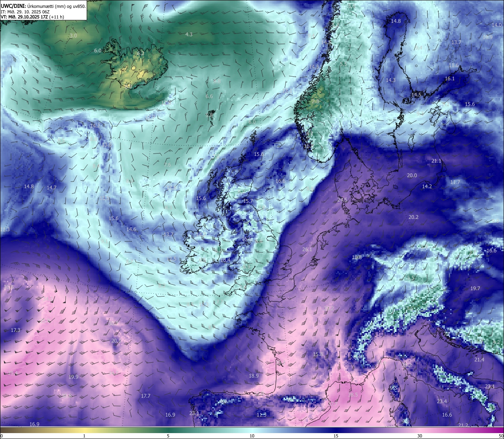This screenshot has height=439, width=504.
Task: Click the 'UWC/DINI: Úrkomumætti (mm) og uv850.' title
Action: [x=43, y=6]
